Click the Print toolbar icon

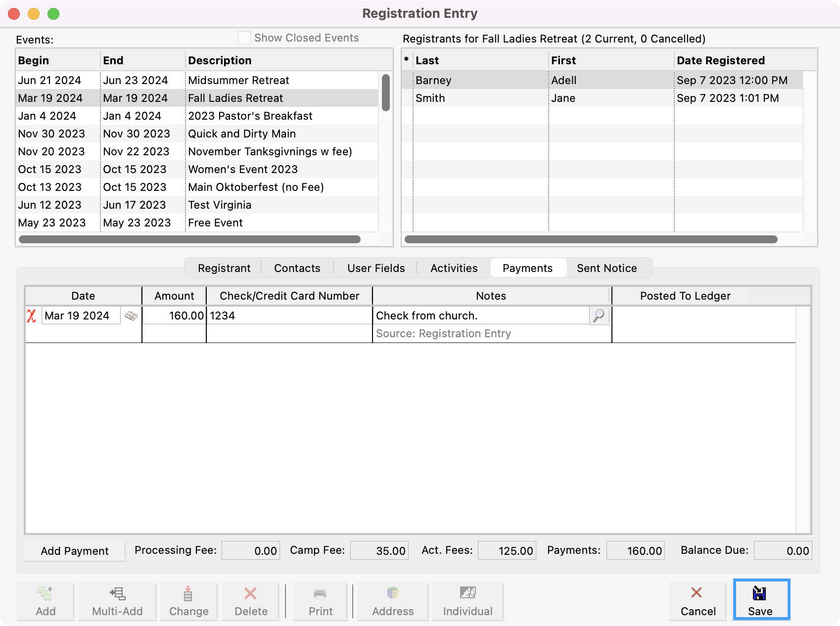click(321, 600)
